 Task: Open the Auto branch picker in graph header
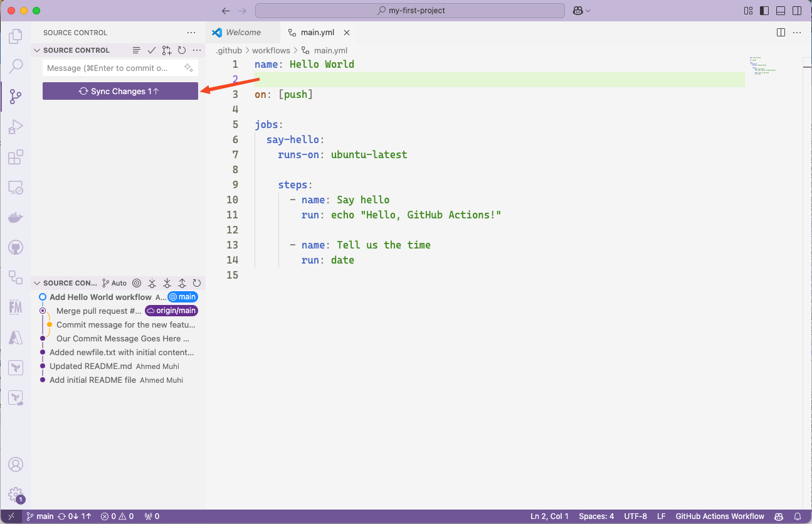pos(115,283)
